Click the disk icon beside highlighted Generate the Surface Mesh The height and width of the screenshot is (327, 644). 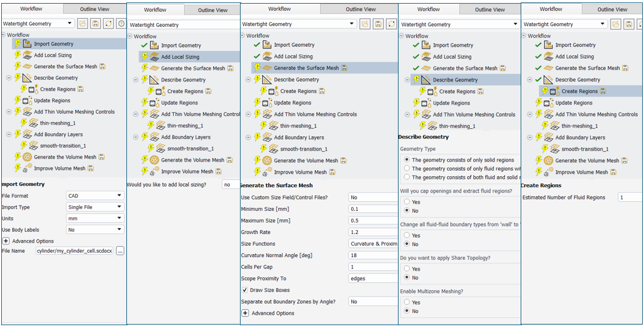(344, 68)
